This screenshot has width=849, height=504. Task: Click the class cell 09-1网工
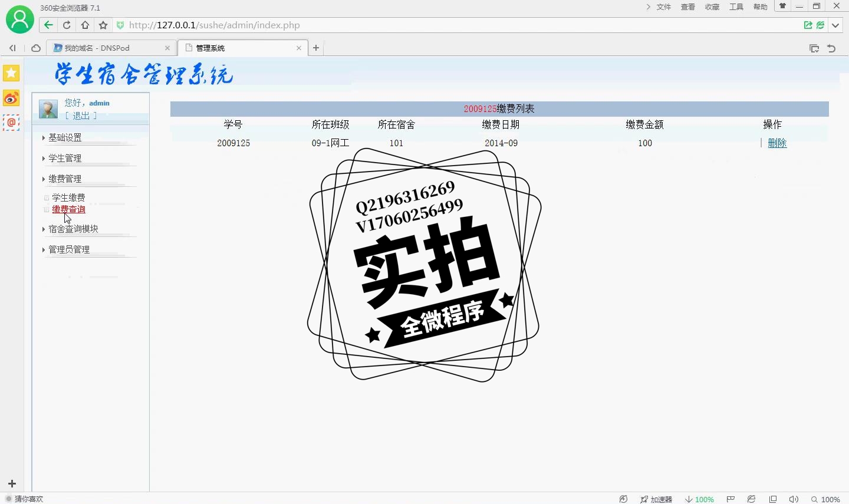point(330,143)
